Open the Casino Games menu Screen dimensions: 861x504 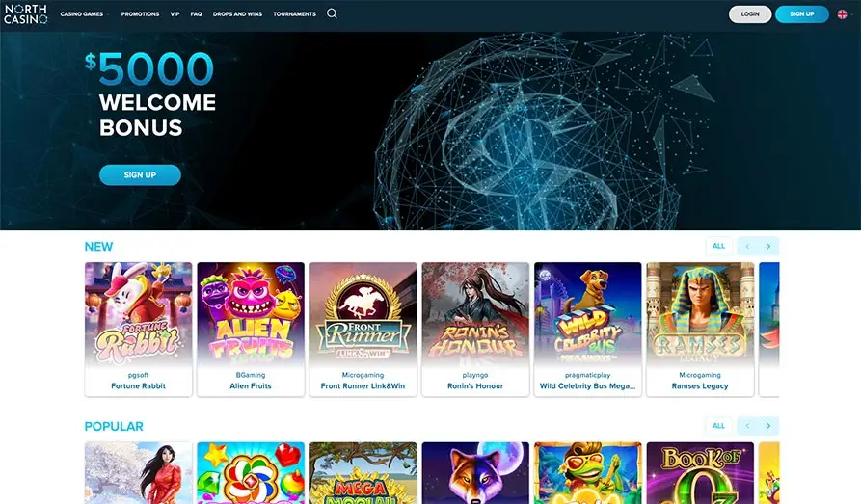click(x=82, y=14)
